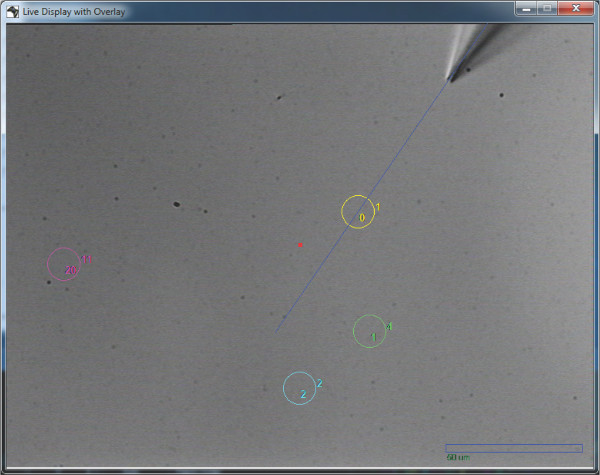Click the green circle overlay labeled 1
The image size is (600, 475).
click(370, 331)
